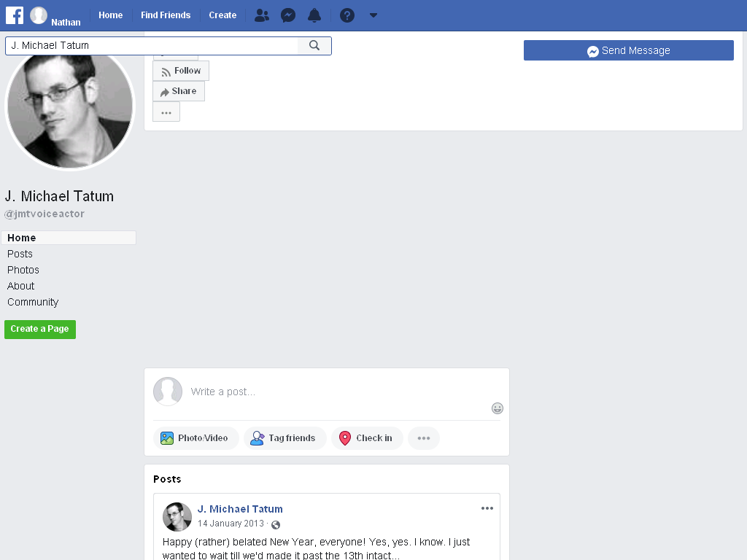Click the Send Message button
The width and height of the screenshot is (747, 560).
[628, 50]
